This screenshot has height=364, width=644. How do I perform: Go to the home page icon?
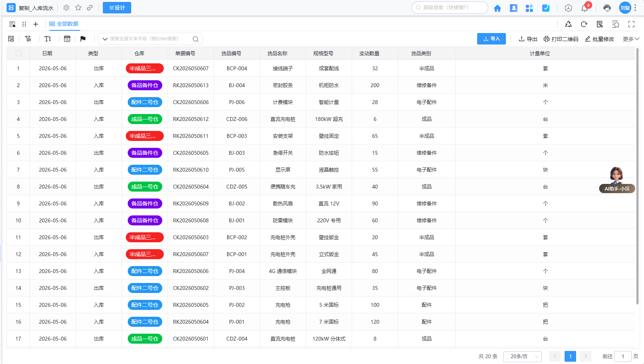pyautogui.click(x=497, y=8)
